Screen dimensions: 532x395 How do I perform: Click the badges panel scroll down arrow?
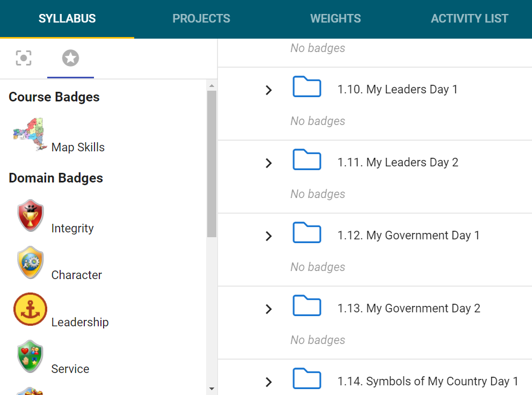[212, 389]
